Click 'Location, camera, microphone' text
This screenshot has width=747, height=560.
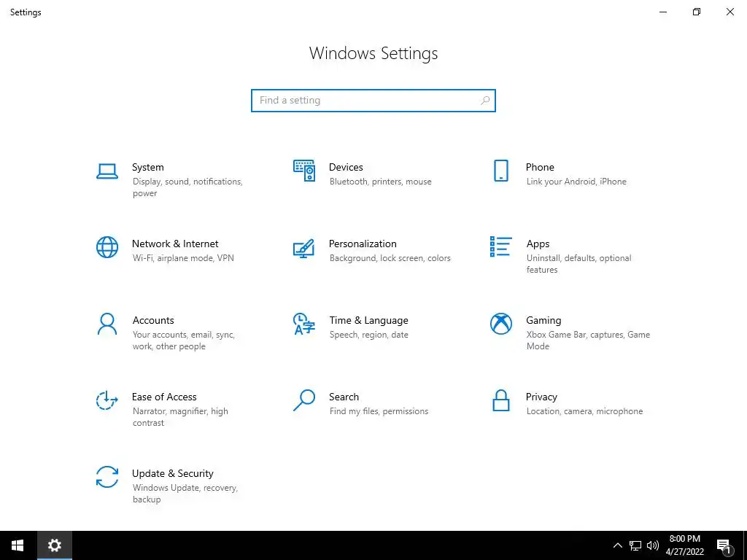(x=584, y=412)
